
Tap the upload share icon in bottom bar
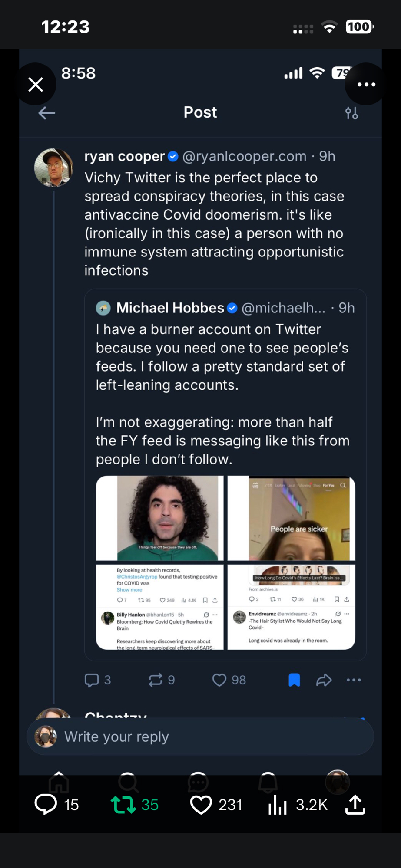(355, 804)
